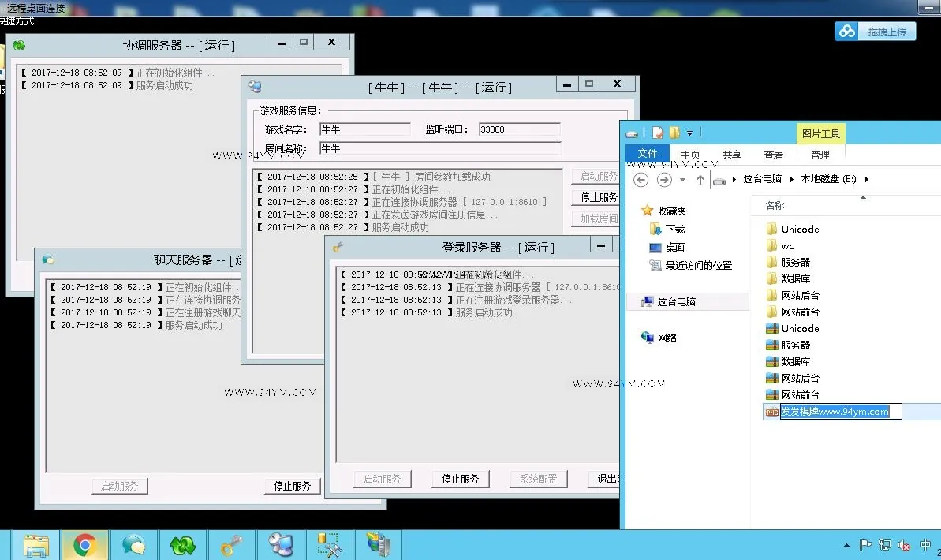Switch to chat server taskbar icon
This screenshot has width=941, height=560.
(133, 545)
